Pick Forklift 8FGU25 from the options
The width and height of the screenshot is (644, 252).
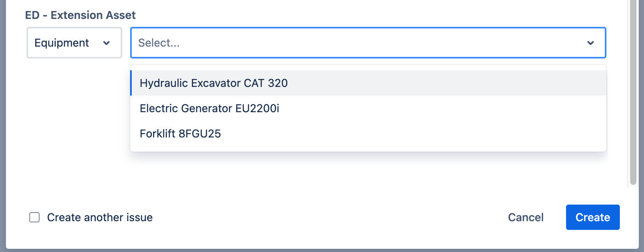[x=180, y=134]
